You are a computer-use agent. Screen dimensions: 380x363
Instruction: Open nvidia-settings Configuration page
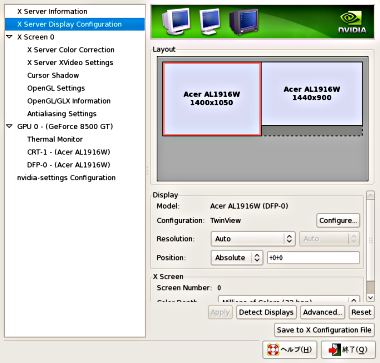point(66,178)
